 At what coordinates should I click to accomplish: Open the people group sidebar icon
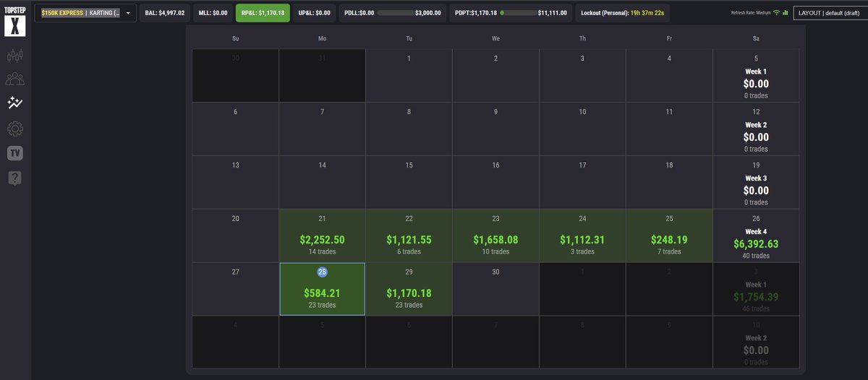tap(15, 79)
